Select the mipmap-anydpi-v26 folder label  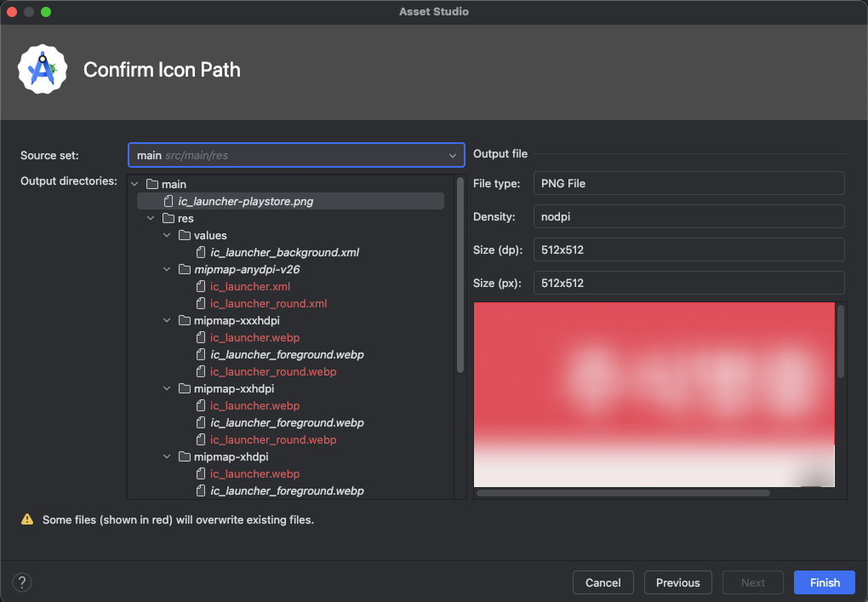(x=247, y=269)
